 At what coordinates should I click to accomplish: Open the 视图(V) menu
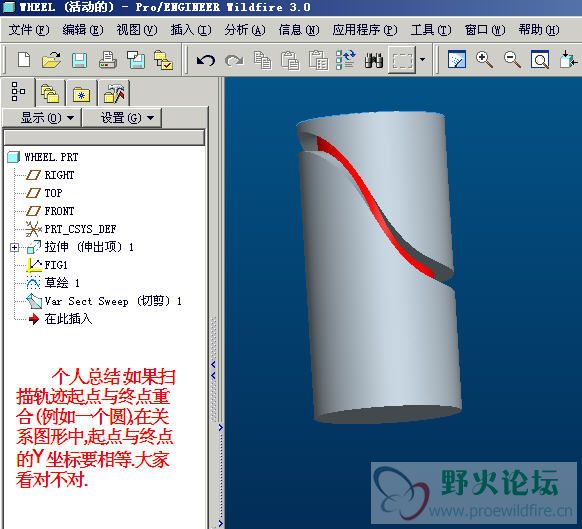[137, 30]
